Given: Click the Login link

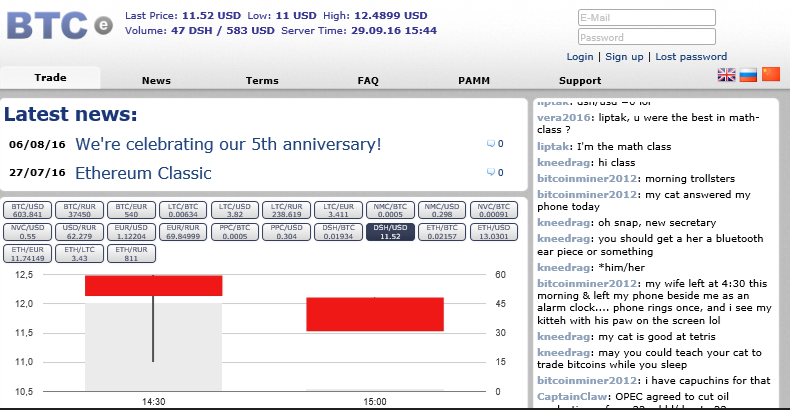Looking at the screenshot, I should 580,56.
